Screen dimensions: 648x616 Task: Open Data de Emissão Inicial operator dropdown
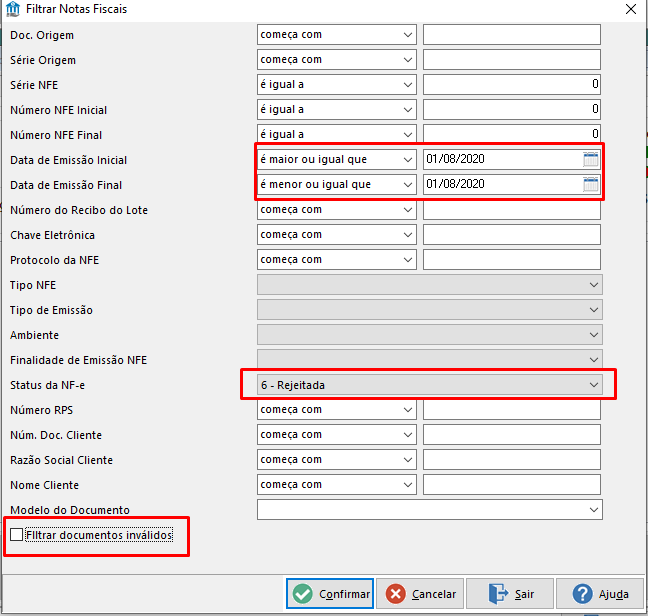pos(336,159)
